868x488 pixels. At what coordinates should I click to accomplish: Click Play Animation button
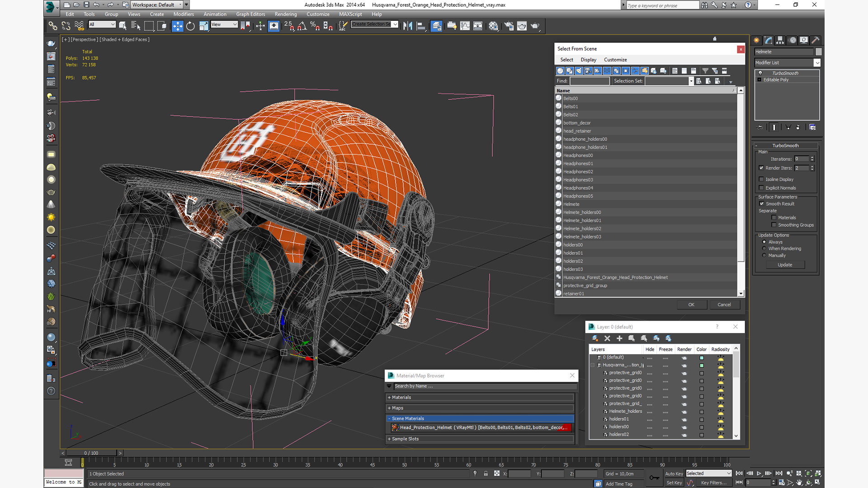tap(759, 474)
